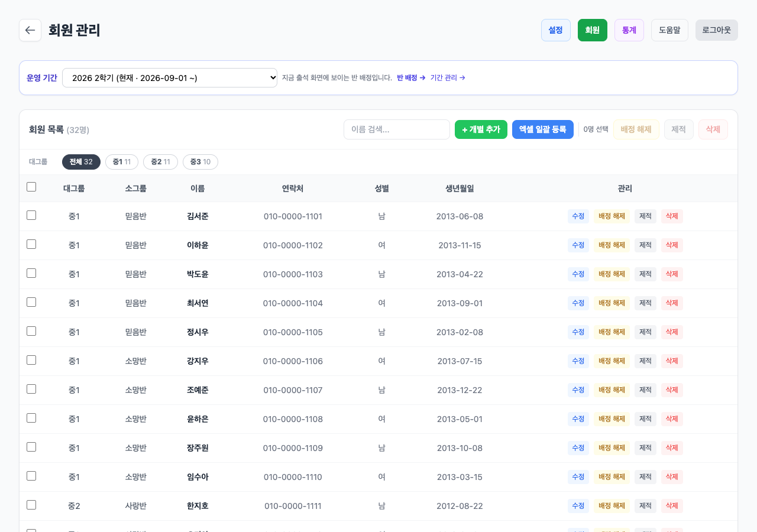Screen dimensions: 757x532
Task: Check the box for 윤하은
Action: tap(31, 418)
